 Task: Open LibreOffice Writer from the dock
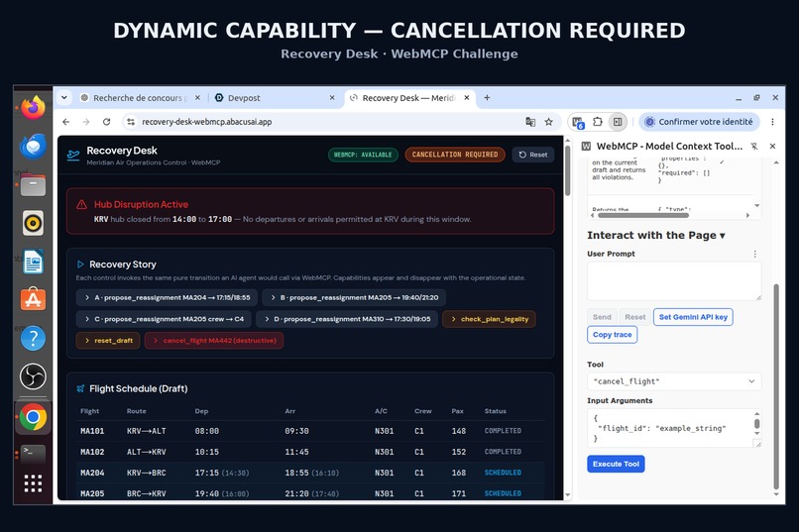[33, 262]
